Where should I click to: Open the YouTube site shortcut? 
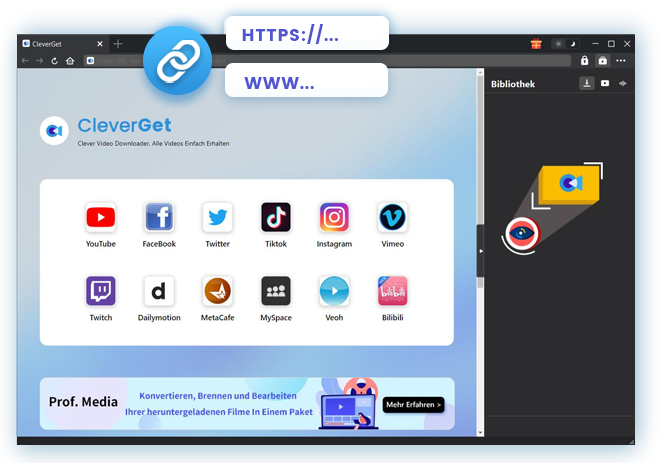tap(101, 218)
